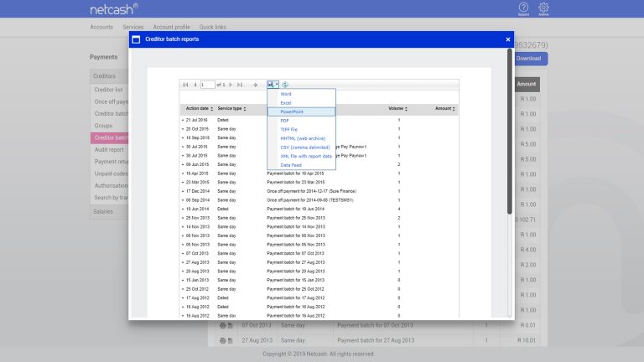Click the Creditor batch reports window icon
The image size is (644, 362).
(x=136, y=39)
